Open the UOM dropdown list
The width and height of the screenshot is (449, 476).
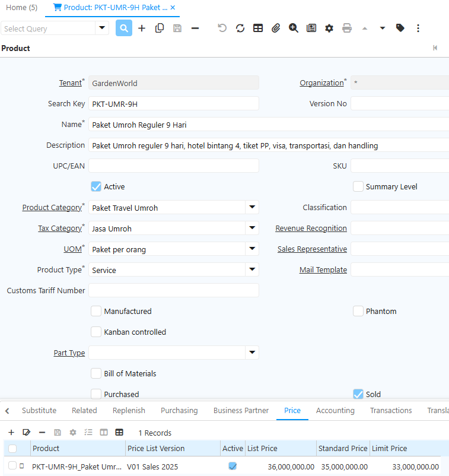pos(252,249)
